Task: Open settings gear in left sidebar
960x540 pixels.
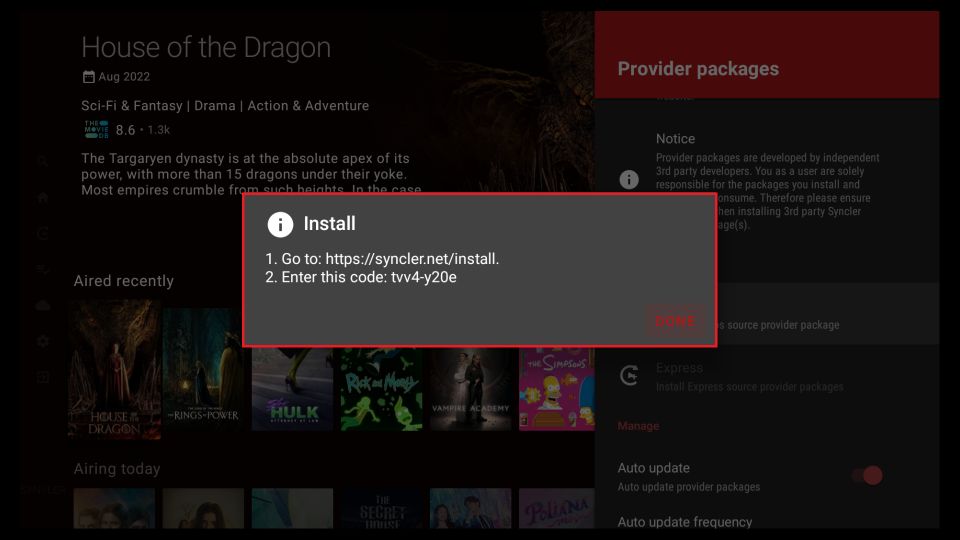Action: click(42, 341)
